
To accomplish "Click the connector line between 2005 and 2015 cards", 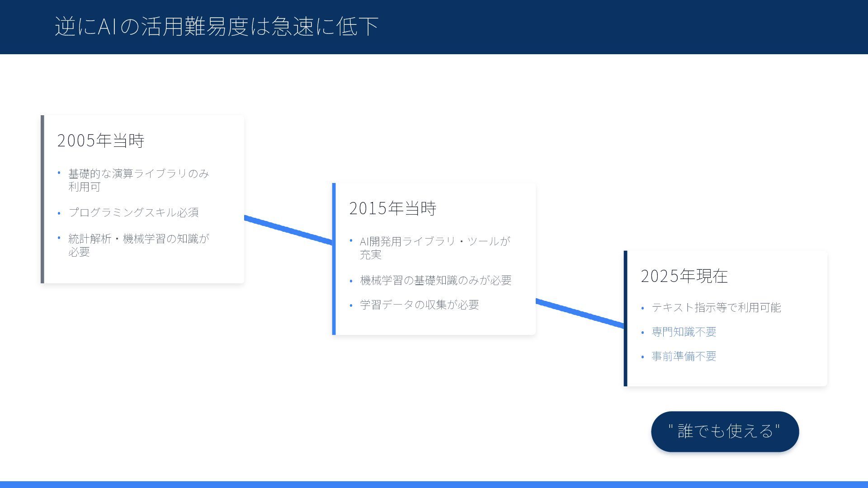I will pyautogui.click(x=288, y=230).
